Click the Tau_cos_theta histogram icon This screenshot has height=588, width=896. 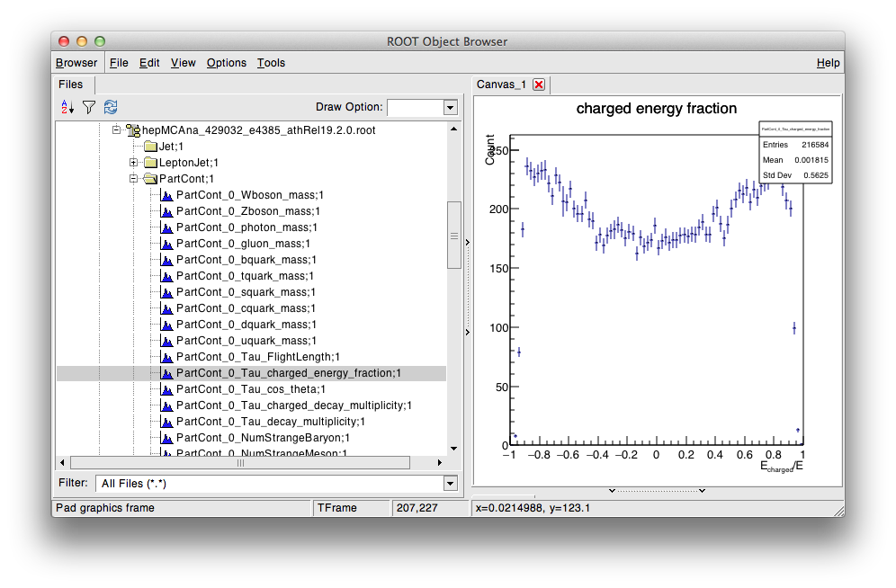tap(166, 389)
